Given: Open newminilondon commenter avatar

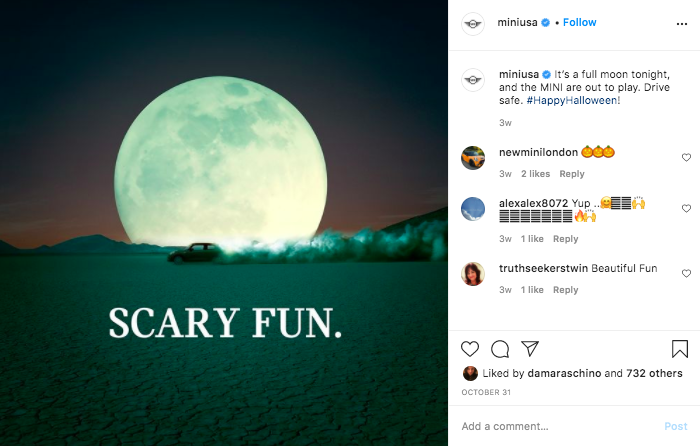Looking at the screenshot, I should (x=473, y=158).
